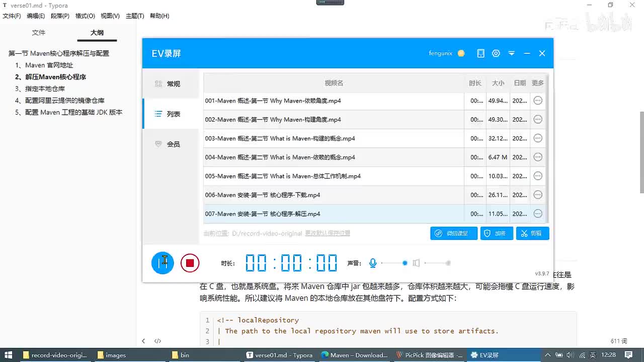The height and width of the screenshot is (362, 644).
Task: Collapse Typora sidebar with back arrow
Action: (x=143, y=341)
